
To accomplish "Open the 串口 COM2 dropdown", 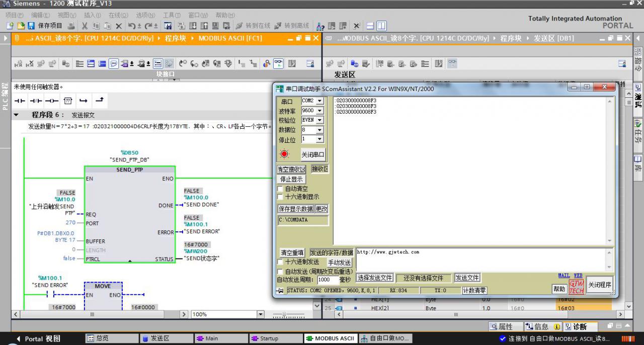I will click(319, 101).
